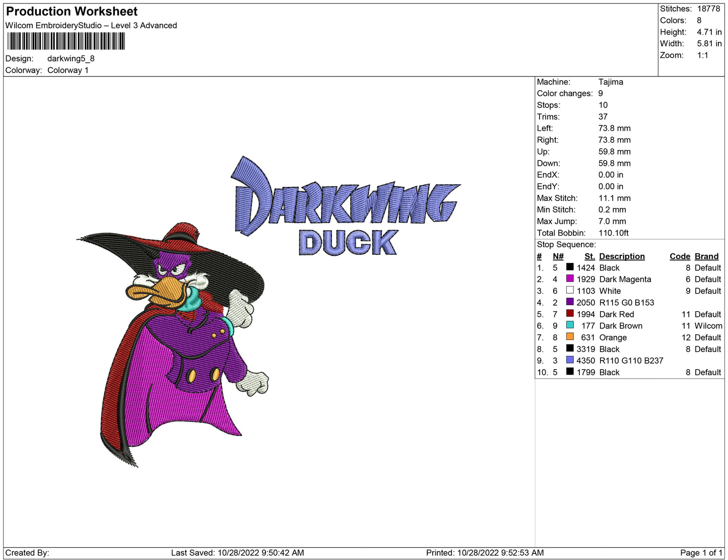This screenshot has width=728, height=560.
Task: Click the 'Right:' label
Action: [x=548, y=139]
